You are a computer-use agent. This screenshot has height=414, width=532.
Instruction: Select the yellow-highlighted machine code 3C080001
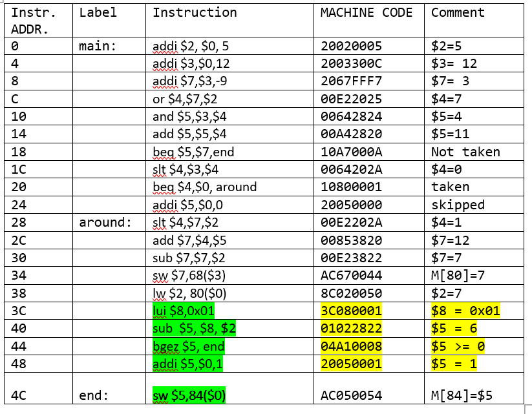coord(349,311)
